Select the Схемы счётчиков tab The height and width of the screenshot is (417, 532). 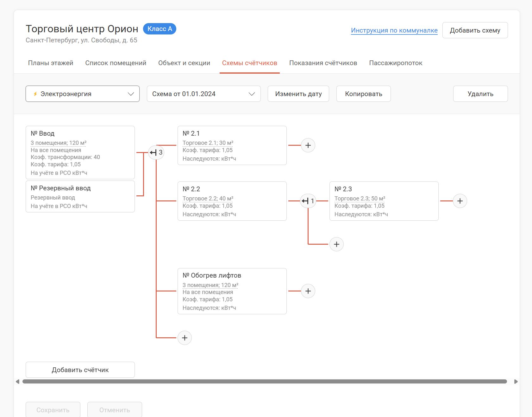pyautogui.click(x=250, y=63)
